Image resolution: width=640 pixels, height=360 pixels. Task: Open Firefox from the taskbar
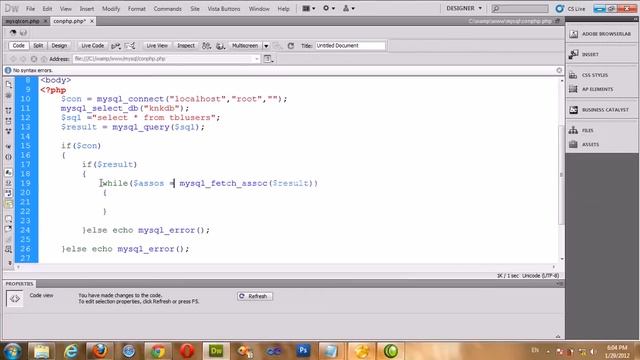click(x=100, y=351)
